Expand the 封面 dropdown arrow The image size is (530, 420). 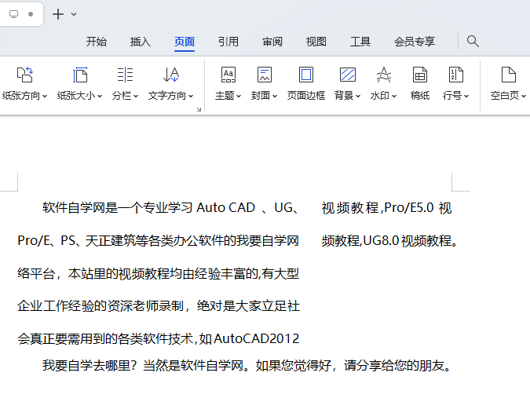tap(275, 96)
